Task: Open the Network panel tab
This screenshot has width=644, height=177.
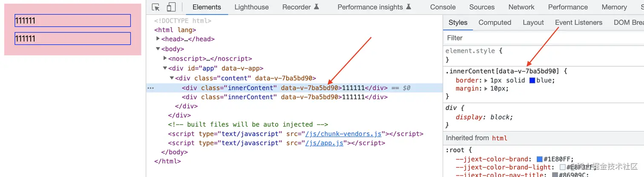Action: 521,7
